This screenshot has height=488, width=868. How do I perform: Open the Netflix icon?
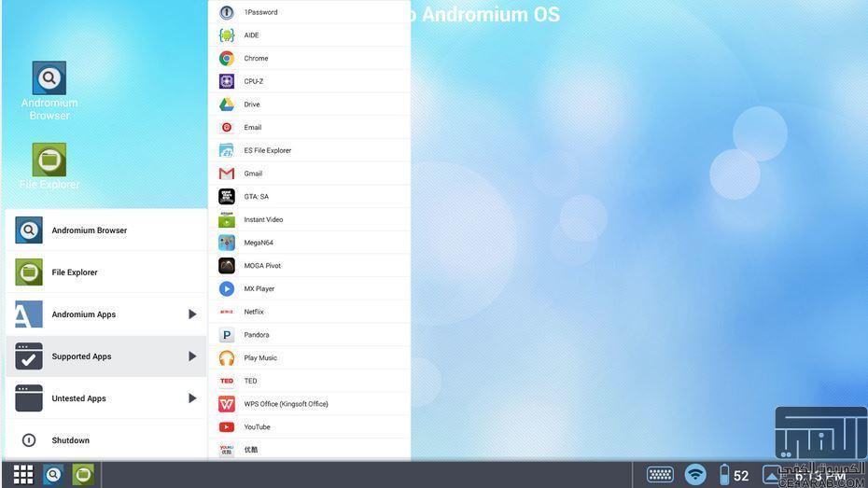tap(227, 312)
